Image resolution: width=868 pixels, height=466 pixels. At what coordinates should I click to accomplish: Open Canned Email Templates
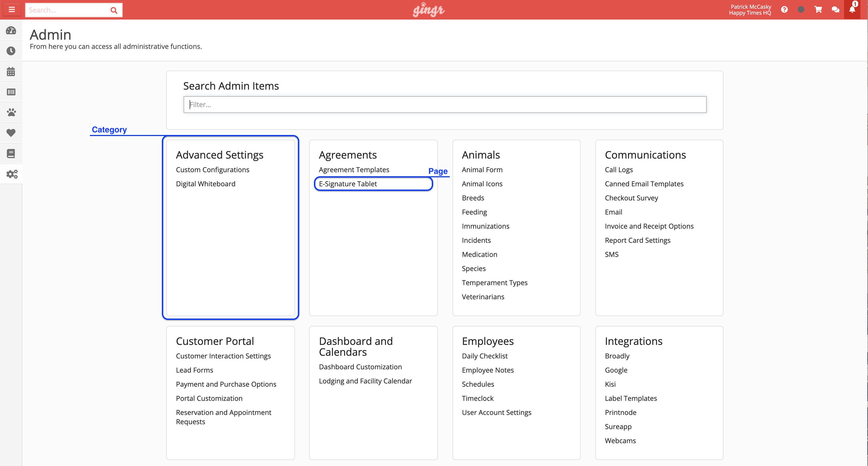[644, 184]
